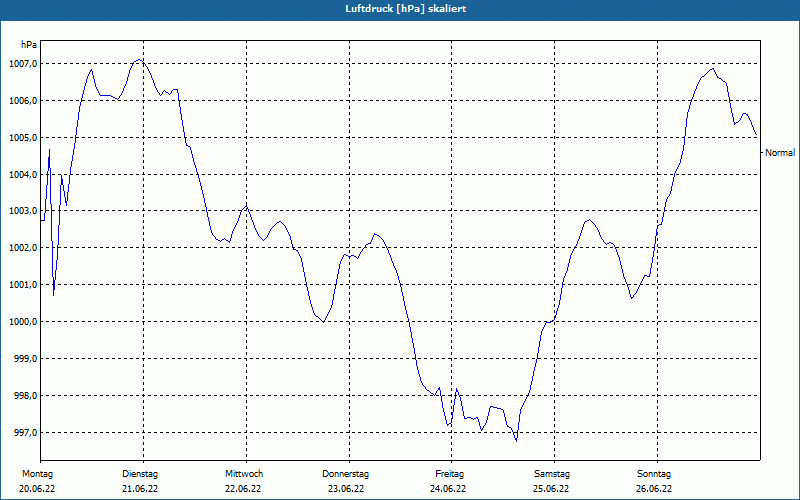
Task: Click the 'Sonntag' day label
Action: tap(654, 474)
